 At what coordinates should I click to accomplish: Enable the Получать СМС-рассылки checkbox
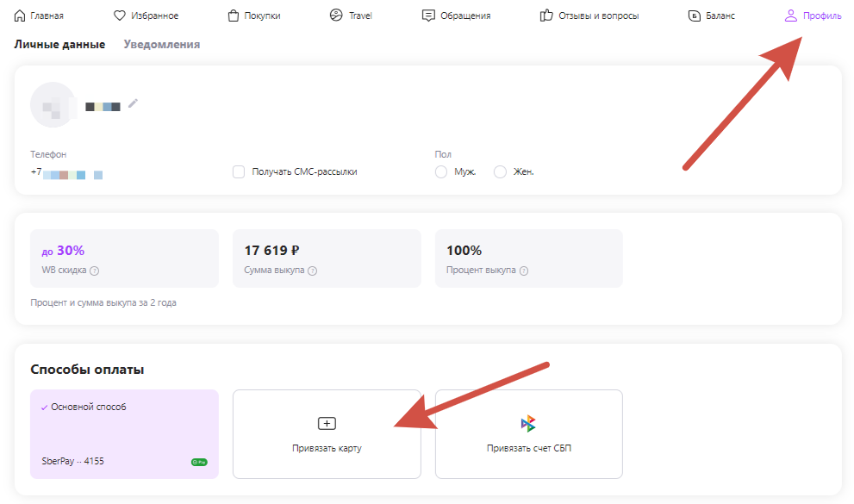239,171
